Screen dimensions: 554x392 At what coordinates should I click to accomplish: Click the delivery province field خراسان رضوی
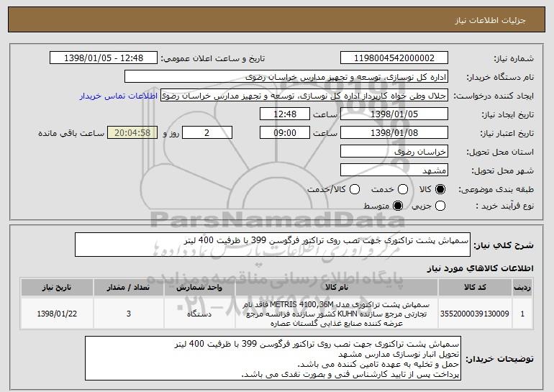pyautogui.click(x=394, y=152)
